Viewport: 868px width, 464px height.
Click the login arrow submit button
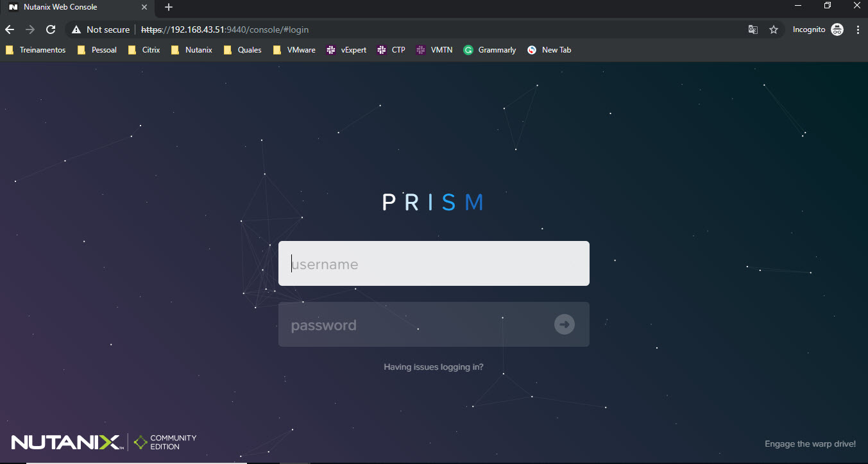click(564, 324)
